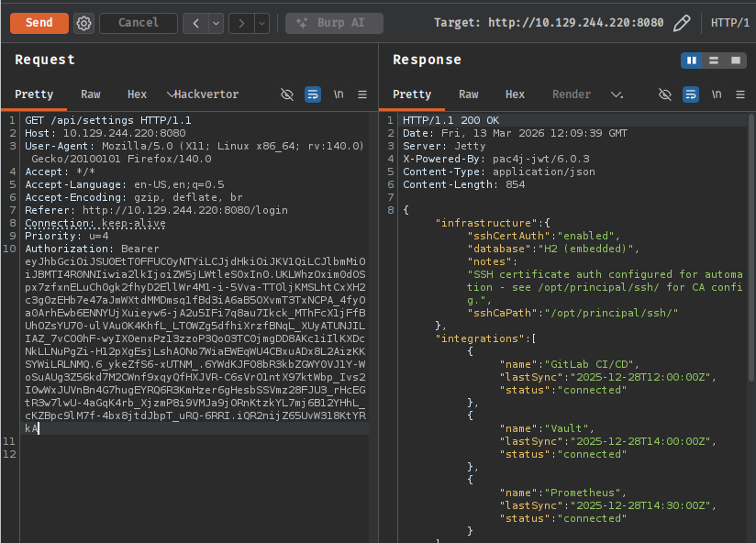Toggle hidden characters icon in Request panel

(x=287, y=94)
